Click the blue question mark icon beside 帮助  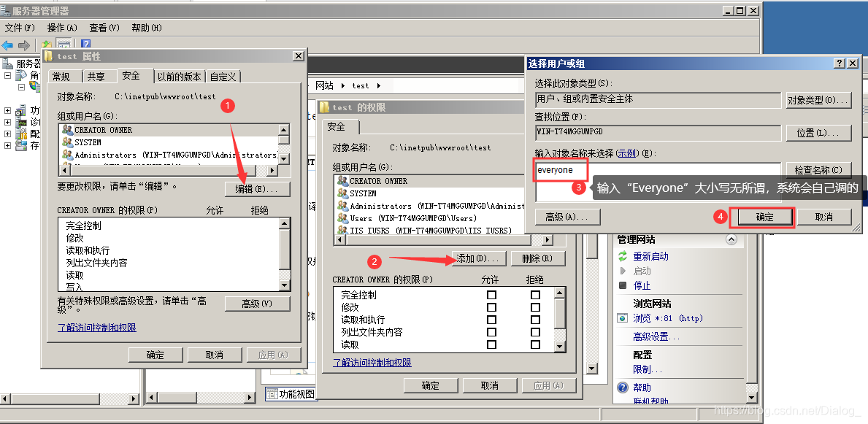(x=623, y=388)
